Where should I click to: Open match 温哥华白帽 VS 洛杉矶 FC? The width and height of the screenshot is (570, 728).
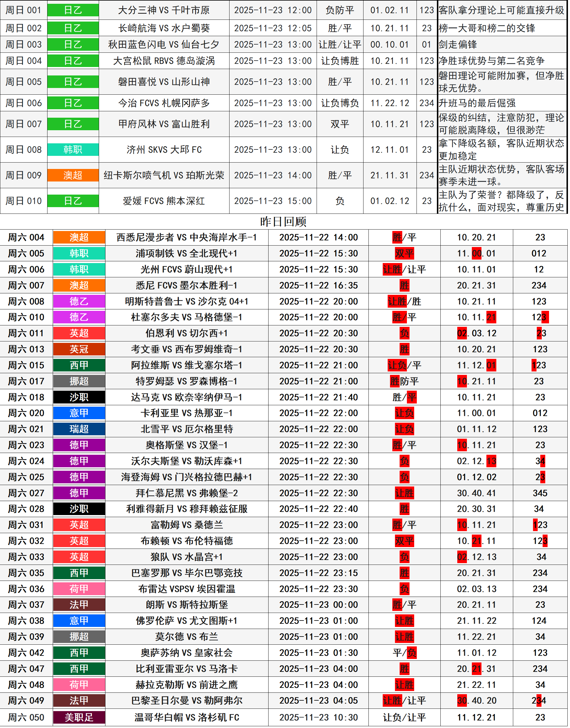(x=186, y=717)
